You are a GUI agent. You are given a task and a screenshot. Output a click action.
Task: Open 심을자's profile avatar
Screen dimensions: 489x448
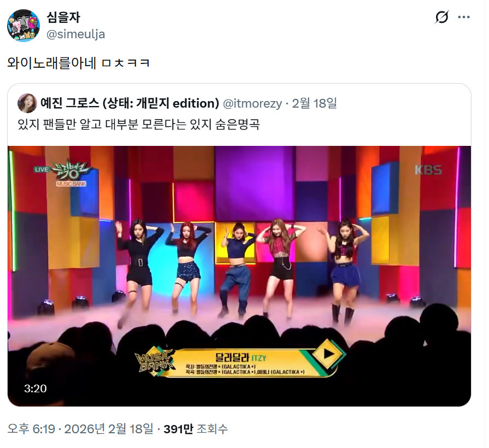[23, 26]
